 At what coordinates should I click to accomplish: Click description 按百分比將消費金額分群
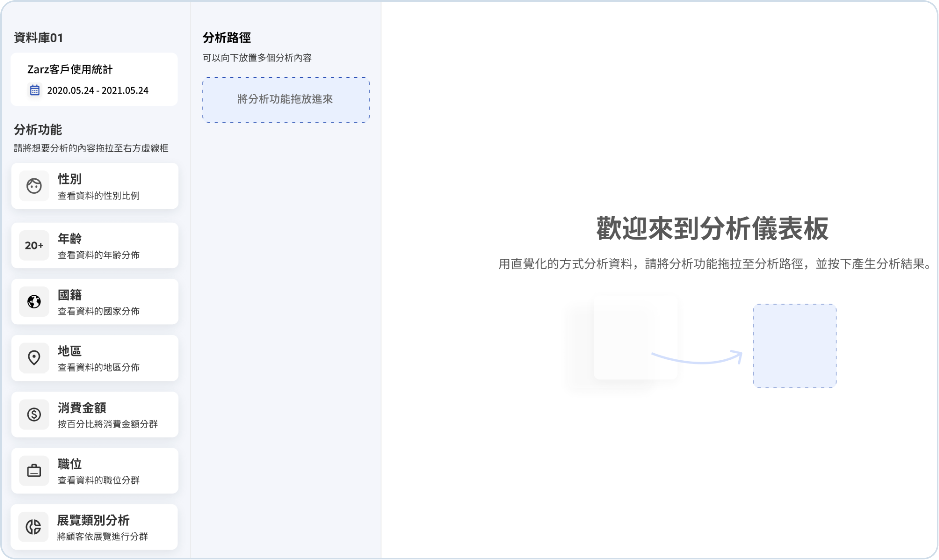(108, 424)
